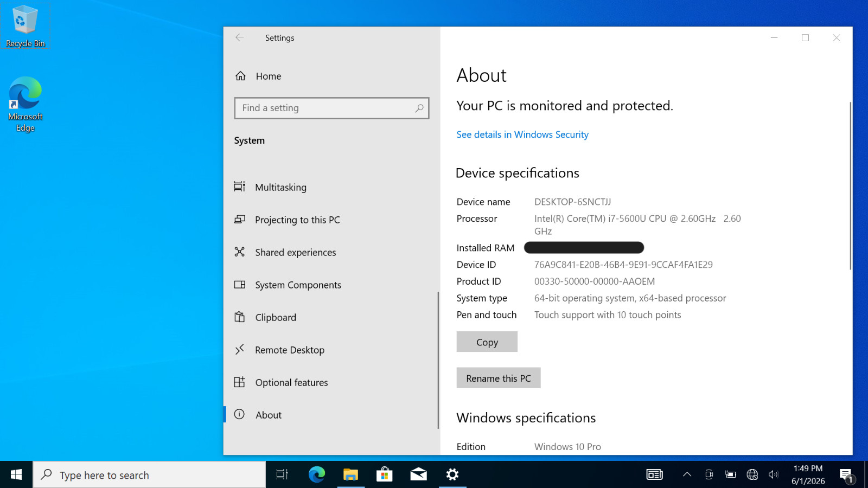Click Touch support with 10 touch points
Viewport: 868px width, 488px height.
pyautogui.click(x=607, y=315)
